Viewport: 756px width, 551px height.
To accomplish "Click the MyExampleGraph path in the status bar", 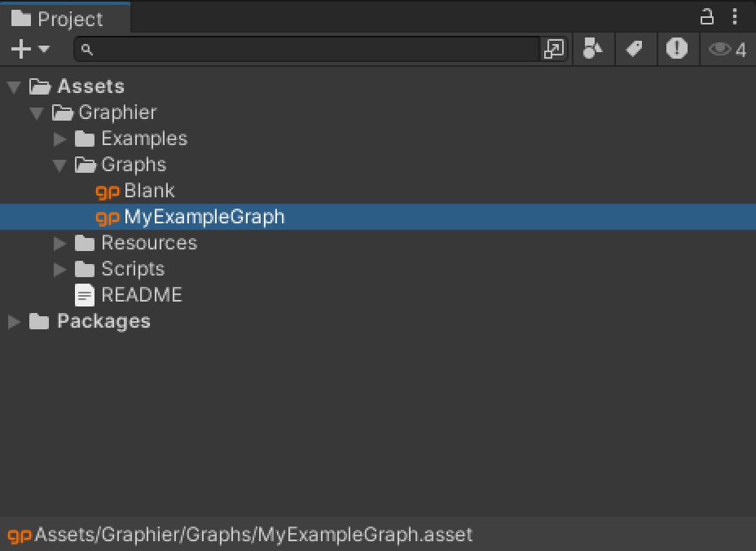I will click(244, 536).
